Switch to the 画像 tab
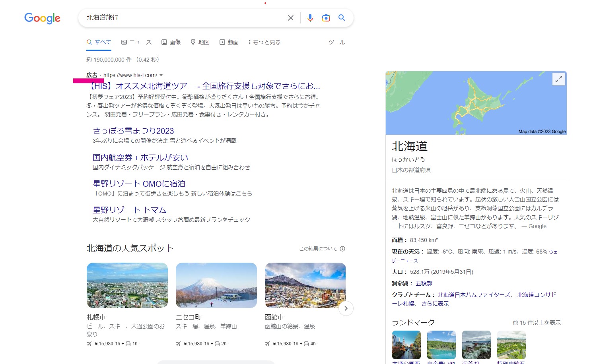595x364 pixels. [171, 42]
